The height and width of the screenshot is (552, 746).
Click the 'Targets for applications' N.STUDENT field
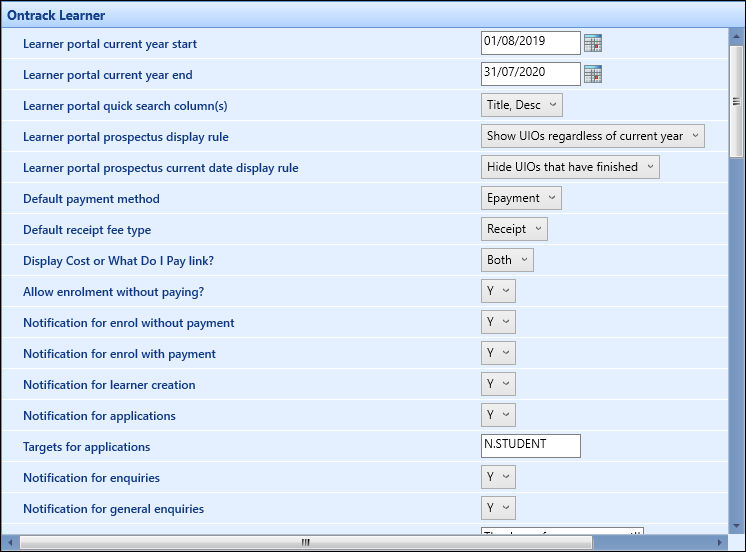coord(530,446)
